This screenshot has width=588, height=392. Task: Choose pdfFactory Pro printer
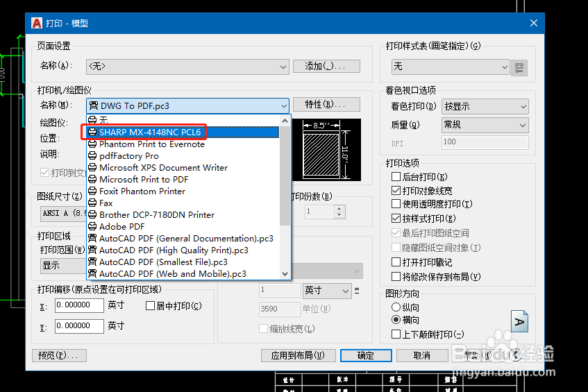(183, 156)
